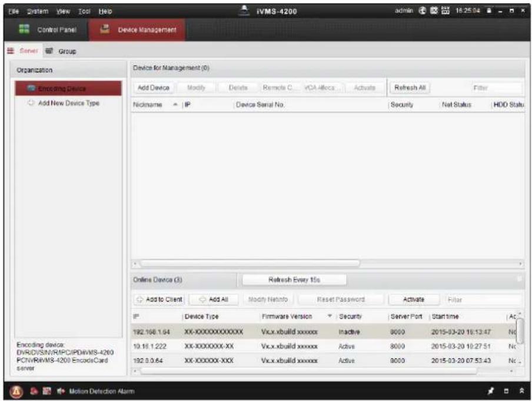Focus the Online Device Filter field

click(x=484, y=300)
